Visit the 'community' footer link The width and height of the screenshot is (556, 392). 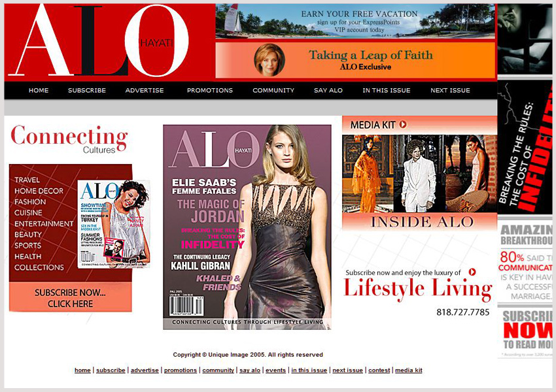click(218, 370)
